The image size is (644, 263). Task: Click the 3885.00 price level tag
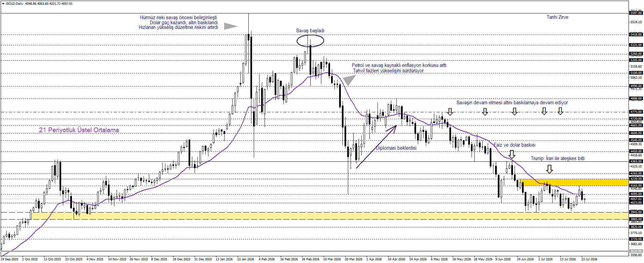(636, 219)
